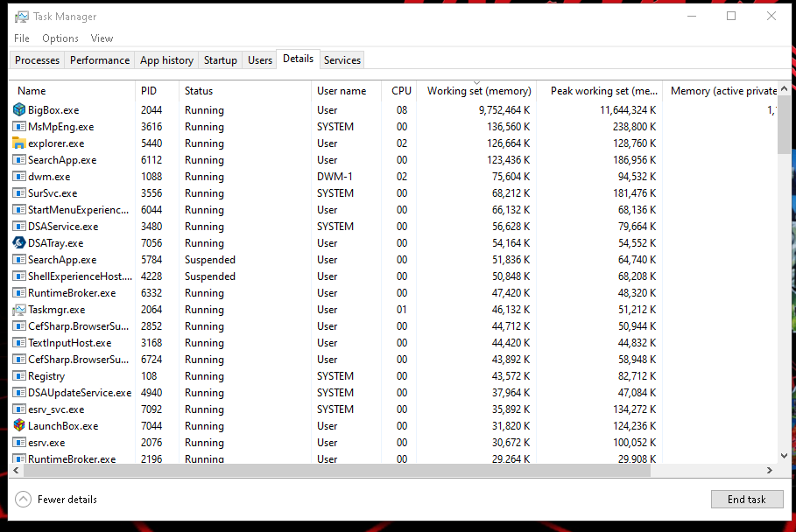Click the DSAUpdateService.exe process icon
796x532 pixels.
[x=18, y=393]
